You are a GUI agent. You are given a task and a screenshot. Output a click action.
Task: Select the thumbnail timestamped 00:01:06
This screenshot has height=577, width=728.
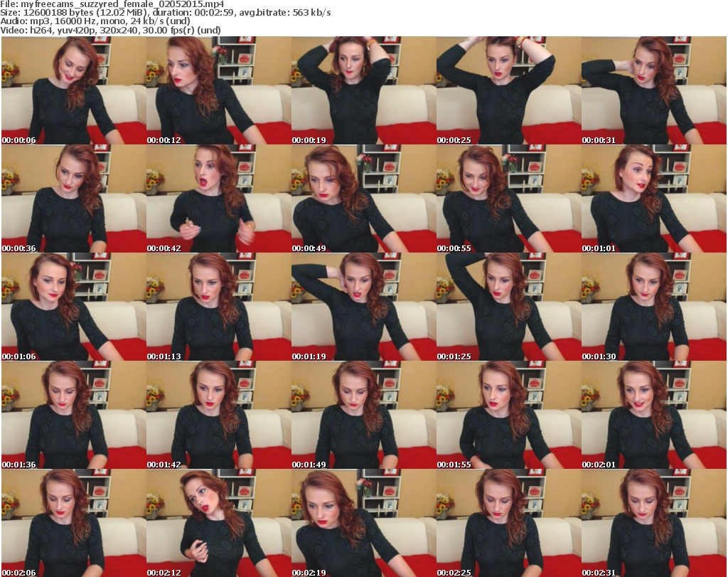pyautogui.click(x=74, y=307)
